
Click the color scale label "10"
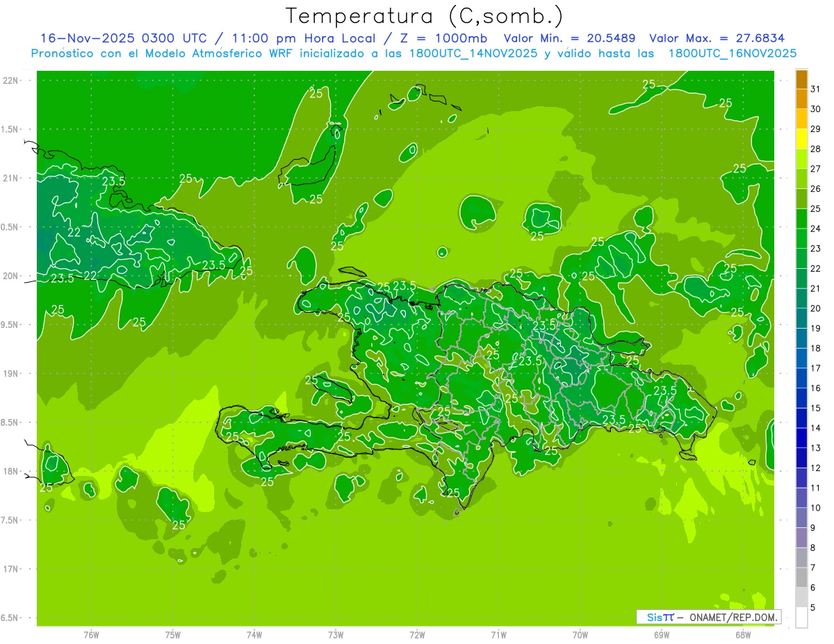(816, 508)
